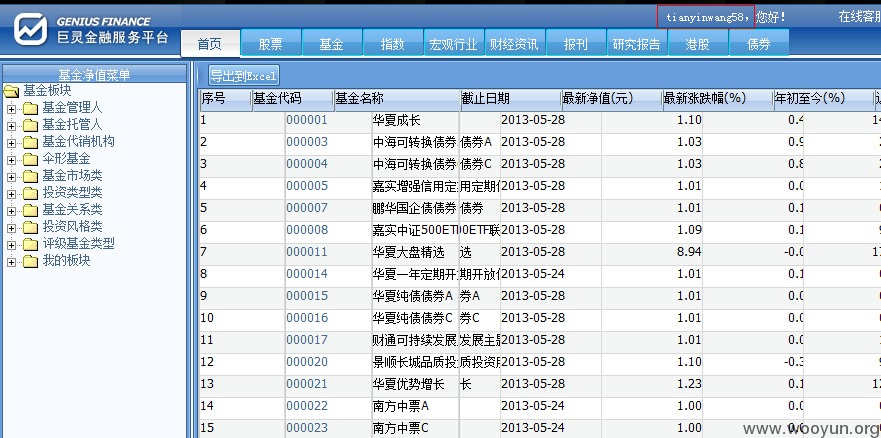Click the 基金净值菜单 panel header
881x438 pixels.
[94, 74]
